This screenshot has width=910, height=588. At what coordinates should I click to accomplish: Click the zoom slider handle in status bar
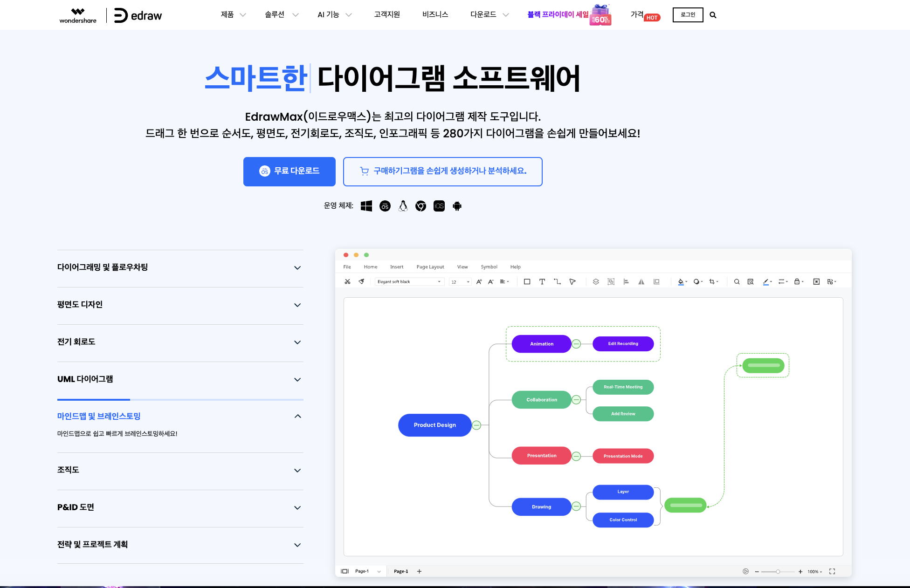pyautogui.click(x=778, y=571)
